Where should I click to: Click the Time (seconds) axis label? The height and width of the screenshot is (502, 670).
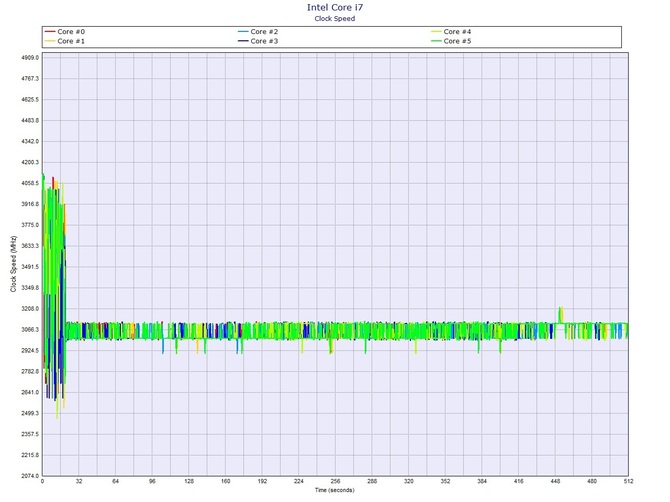click(335, 490)
